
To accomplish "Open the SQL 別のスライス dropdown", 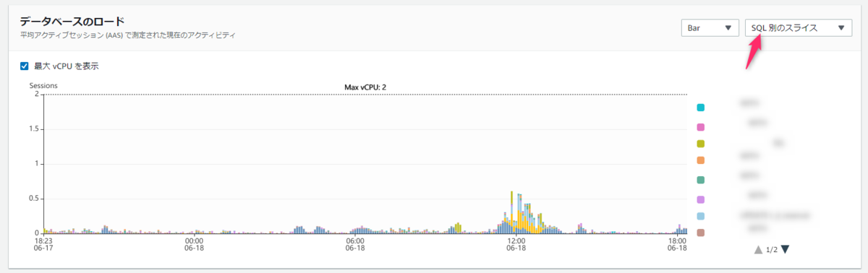I will click(798, 27).
